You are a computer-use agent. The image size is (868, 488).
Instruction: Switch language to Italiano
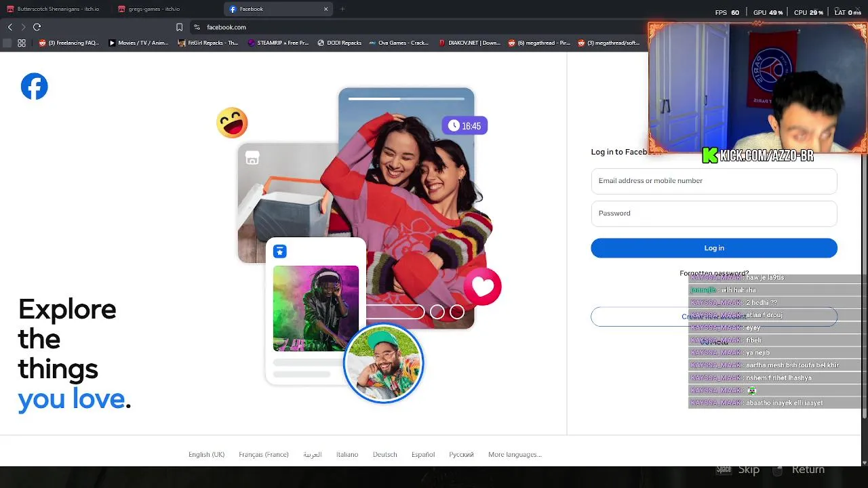pos(347,454)
